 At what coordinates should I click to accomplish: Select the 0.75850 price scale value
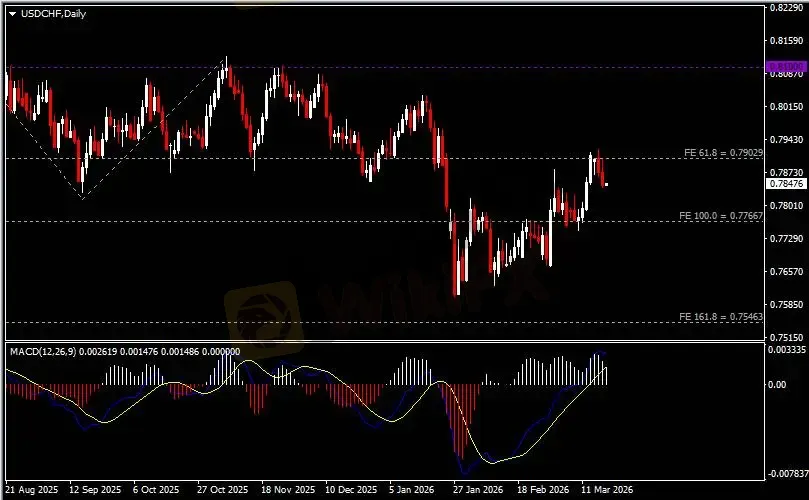click(787, 304)
